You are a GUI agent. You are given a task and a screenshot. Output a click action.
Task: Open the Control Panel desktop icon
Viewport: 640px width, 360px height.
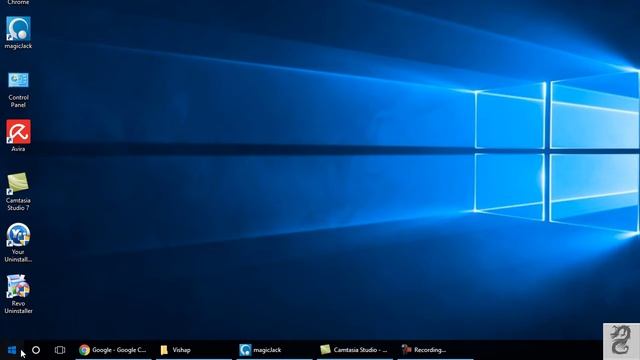pos(18,89)
